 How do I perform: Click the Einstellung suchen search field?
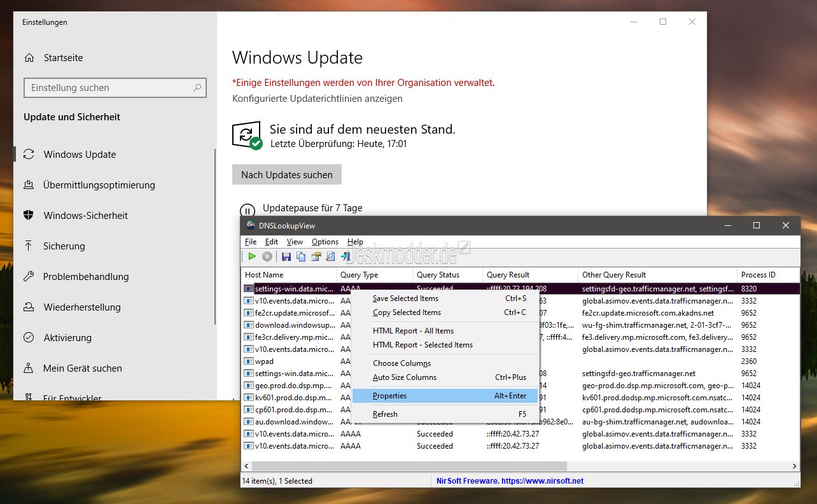pyautogui.click(x=115, y=88)
